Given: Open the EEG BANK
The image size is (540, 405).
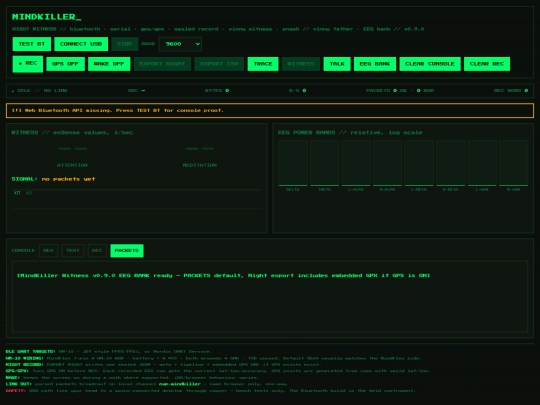Looking at the screenshot, I should click(x=375, y=64).
